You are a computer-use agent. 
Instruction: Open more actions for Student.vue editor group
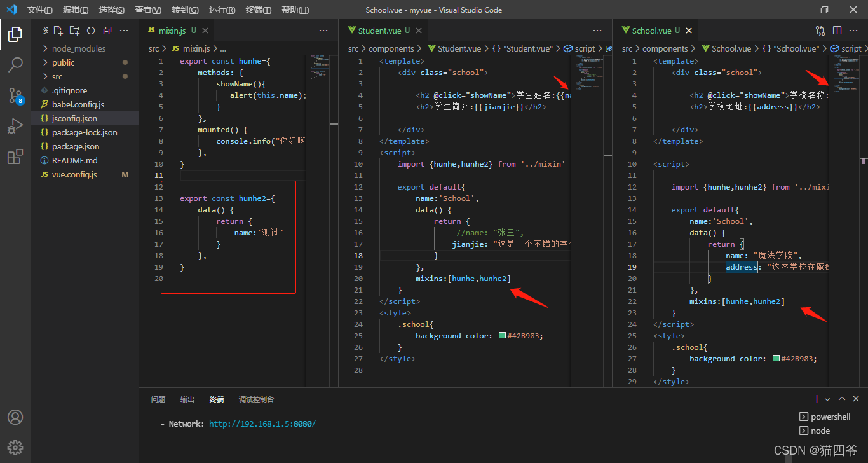pos(597,31)
